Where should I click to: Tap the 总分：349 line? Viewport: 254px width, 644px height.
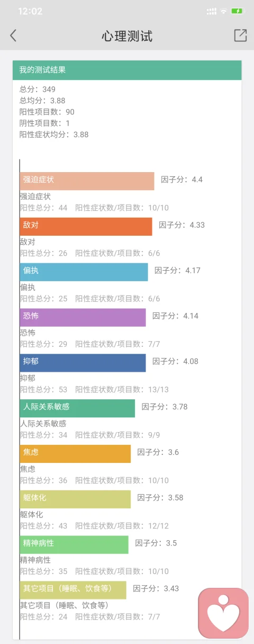coord(38,89)
